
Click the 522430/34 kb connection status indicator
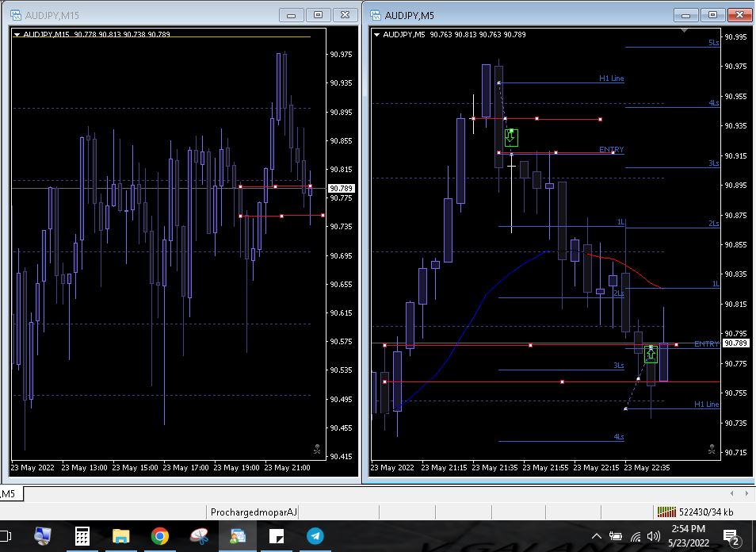(x=696, y=512)
